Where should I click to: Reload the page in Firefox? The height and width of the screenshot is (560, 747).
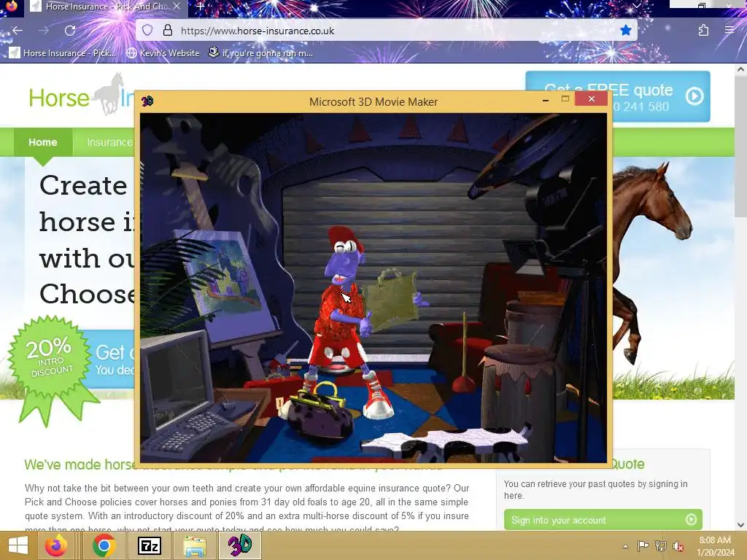70,31
